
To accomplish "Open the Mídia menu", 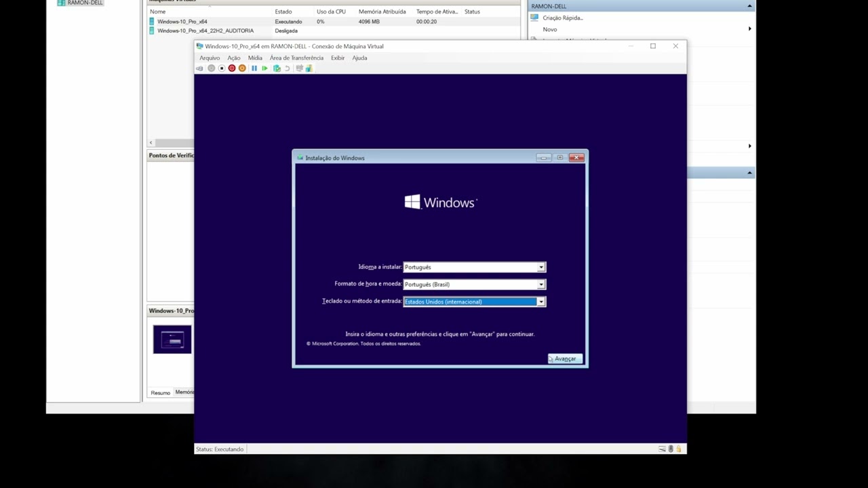I will (x=255, y=58).
